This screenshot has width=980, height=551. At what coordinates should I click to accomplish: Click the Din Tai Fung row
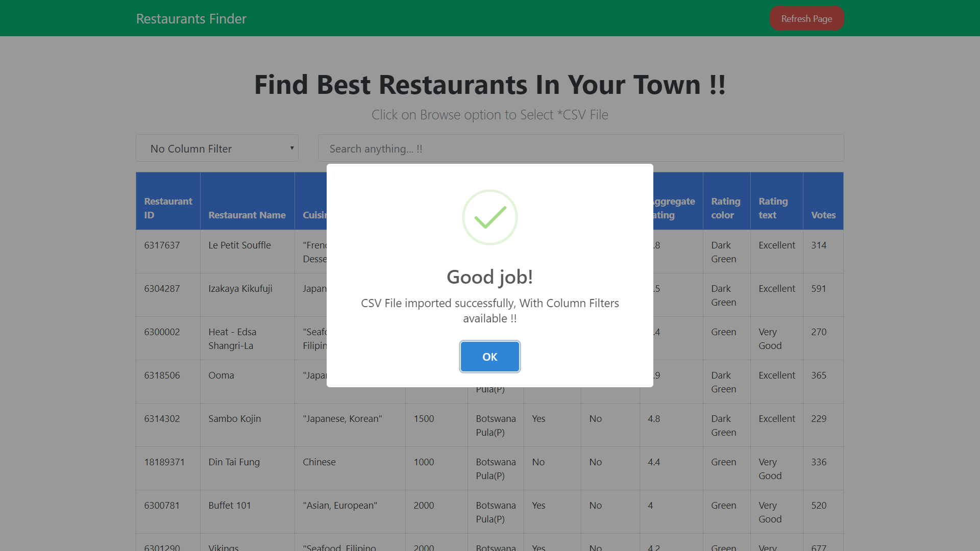point(234,462)
